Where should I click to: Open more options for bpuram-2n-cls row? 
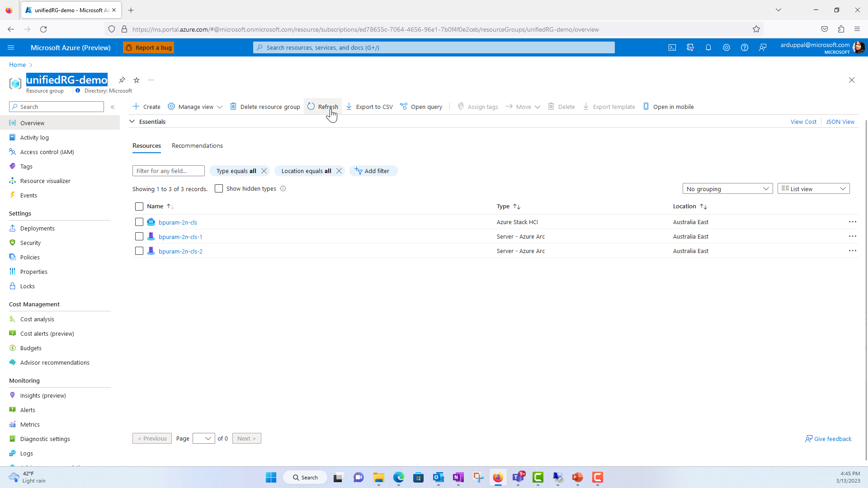point(852,222)
